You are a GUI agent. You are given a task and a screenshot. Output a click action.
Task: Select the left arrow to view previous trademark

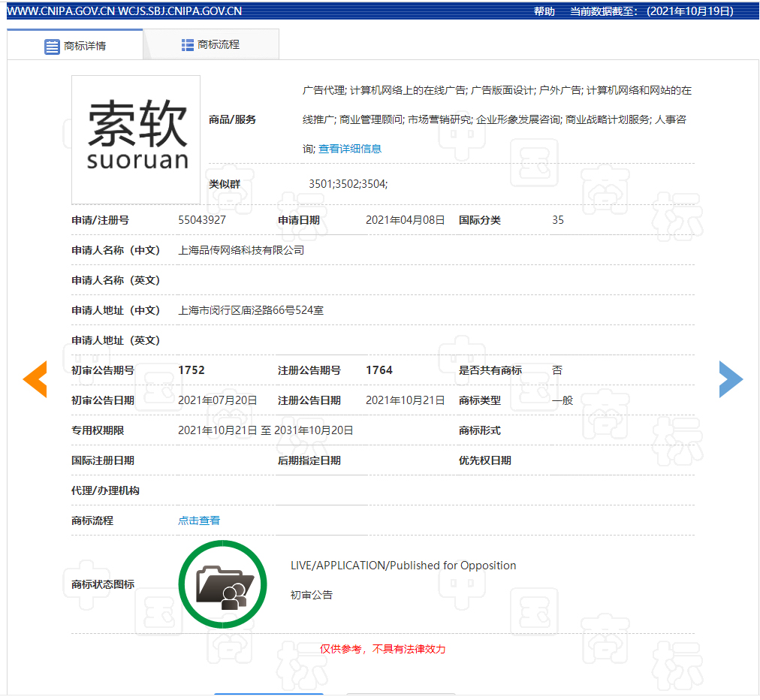(x=35, y=379)
